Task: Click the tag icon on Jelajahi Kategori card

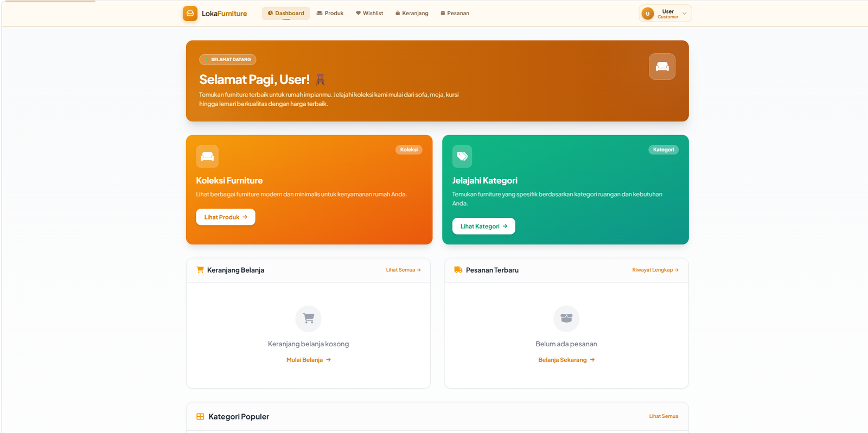Action: click(x=462, y=156)
